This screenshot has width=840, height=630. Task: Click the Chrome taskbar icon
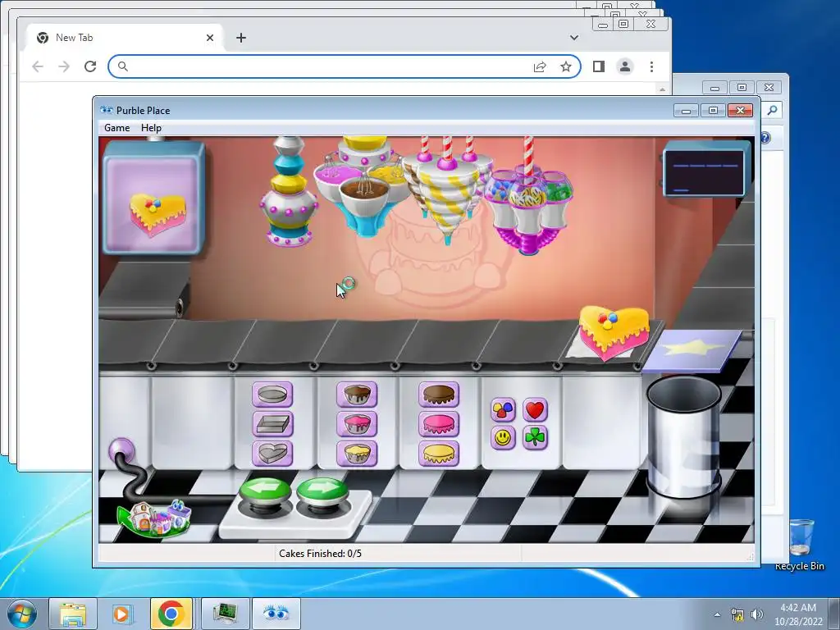(171, 614)
